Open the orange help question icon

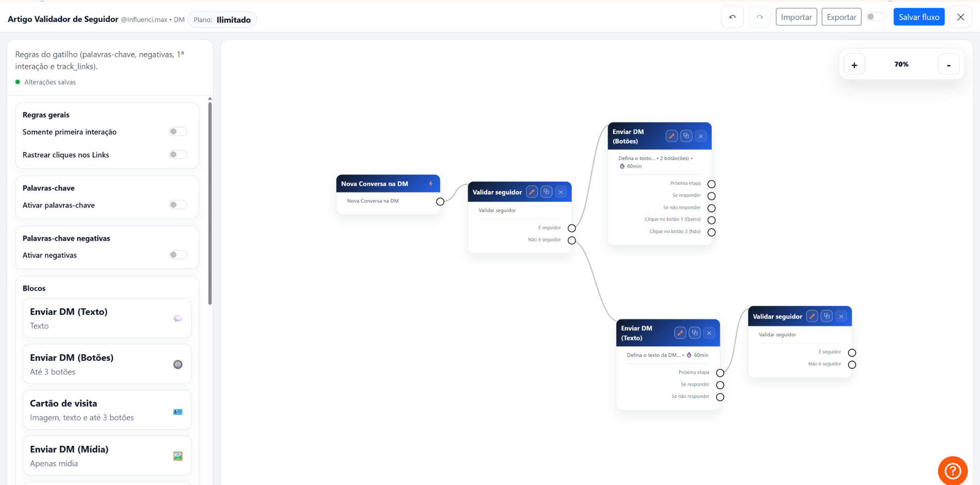[x=953, y=471]
